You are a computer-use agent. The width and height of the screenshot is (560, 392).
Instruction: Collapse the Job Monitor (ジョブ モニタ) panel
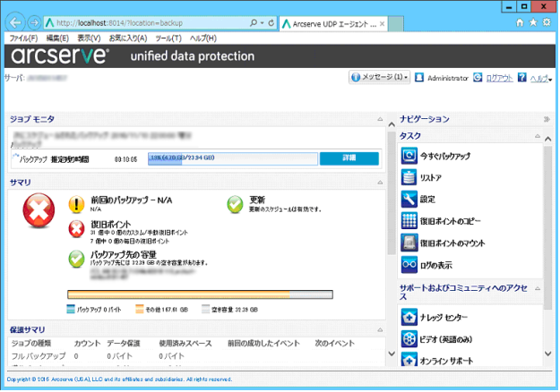click(x=380, y=119)
